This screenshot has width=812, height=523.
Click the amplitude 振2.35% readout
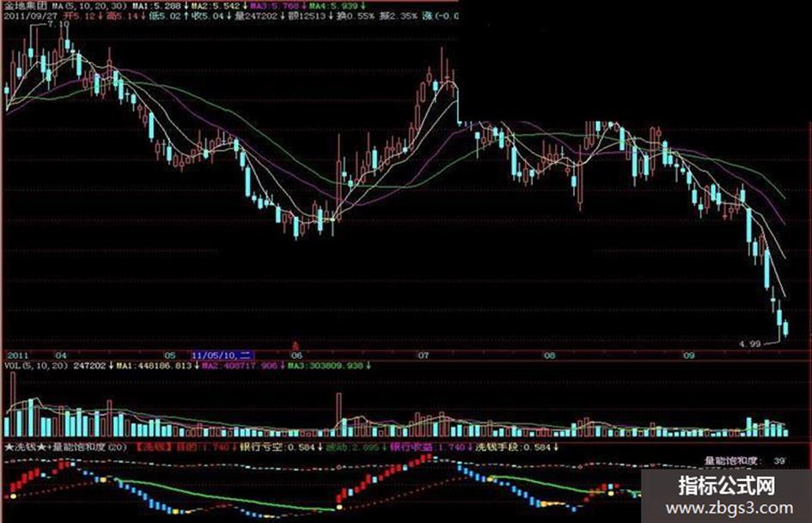coord(398,16)
